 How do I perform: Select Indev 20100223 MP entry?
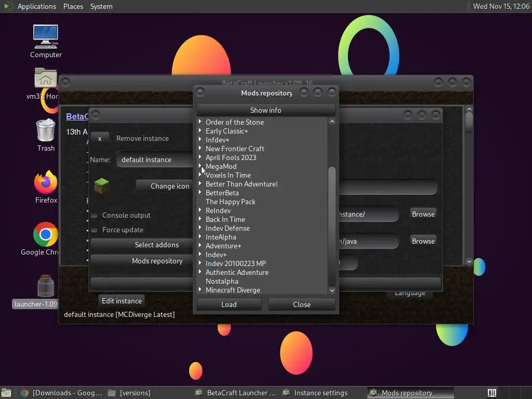[236, 263]
